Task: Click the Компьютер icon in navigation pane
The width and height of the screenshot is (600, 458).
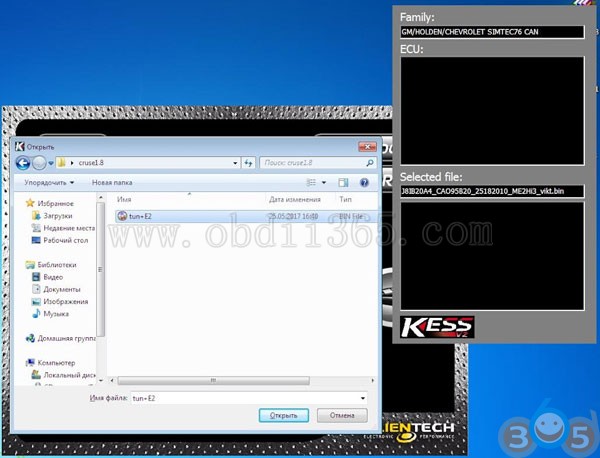Action: (30, 363)
